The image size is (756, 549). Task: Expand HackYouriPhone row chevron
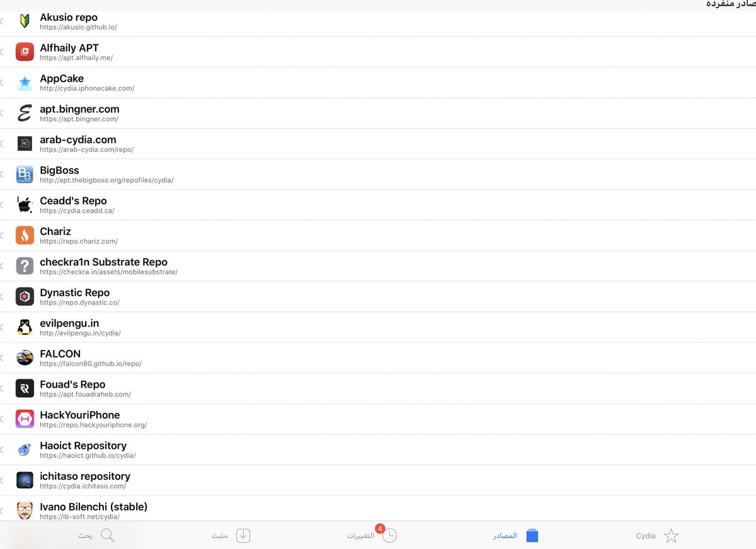pyautogui.click(x=2, y=419)
